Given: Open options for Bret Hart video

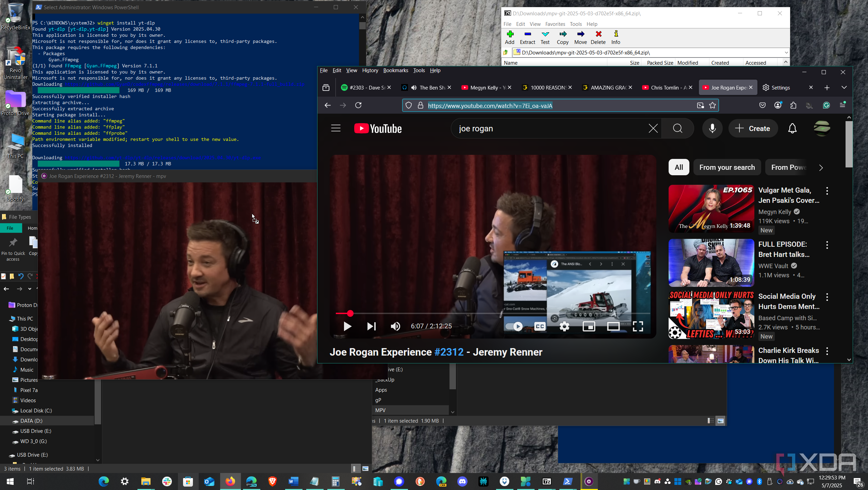Looking at the screenshot, I should (827, 245).
